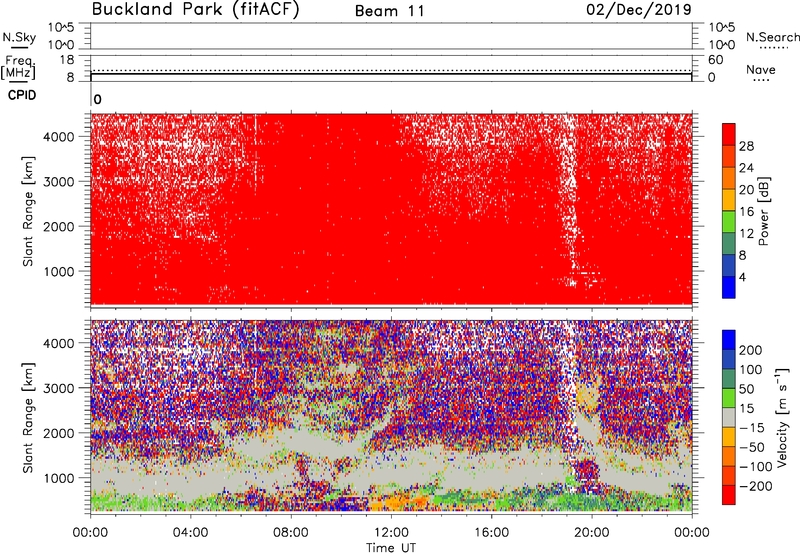Click the '10^5' left tick of N.Sky panel
This screenshot has height=554, width=800.
61,27
